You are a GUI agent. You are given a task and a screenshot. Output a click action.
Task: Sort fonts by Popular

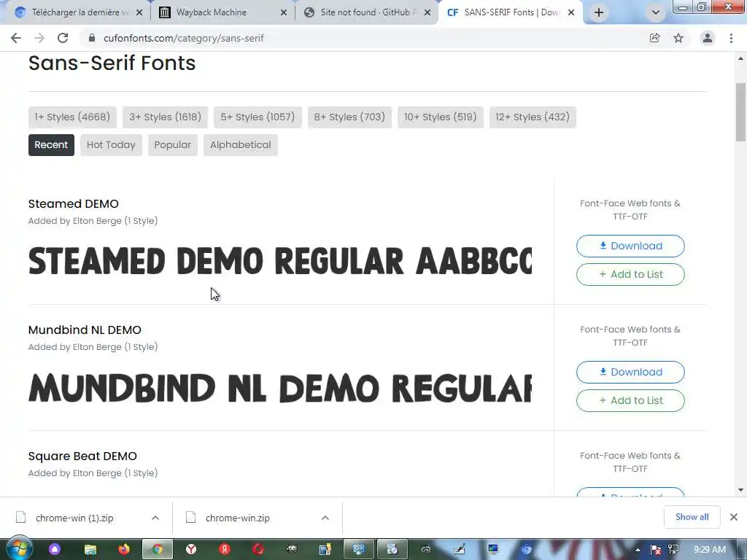tap(172, 145)
